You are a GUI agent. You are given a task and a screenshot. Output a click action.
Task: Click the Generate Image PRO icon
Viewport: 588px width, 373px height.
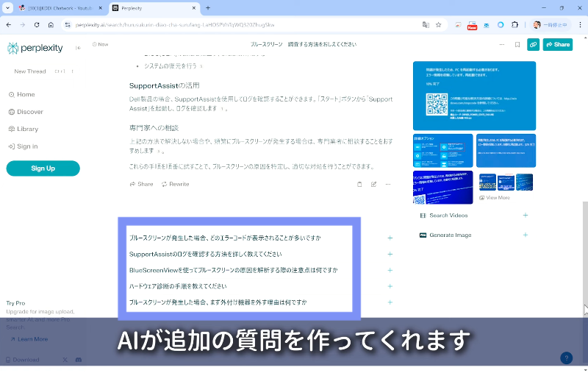click(x=423, y=235)
